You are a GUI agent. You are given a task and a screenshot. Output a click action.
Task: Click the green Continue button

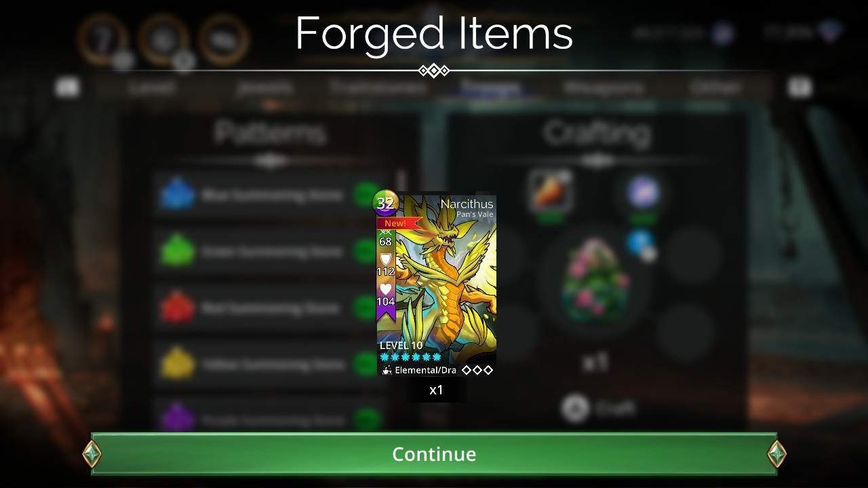[434, 453]
